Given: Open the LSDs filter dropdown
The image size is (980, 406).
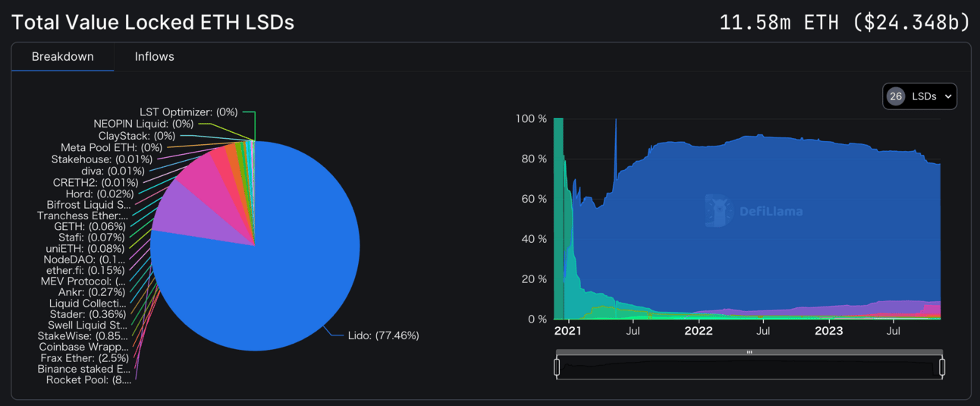Looking at the screenshot, I should tap(919, 96).
